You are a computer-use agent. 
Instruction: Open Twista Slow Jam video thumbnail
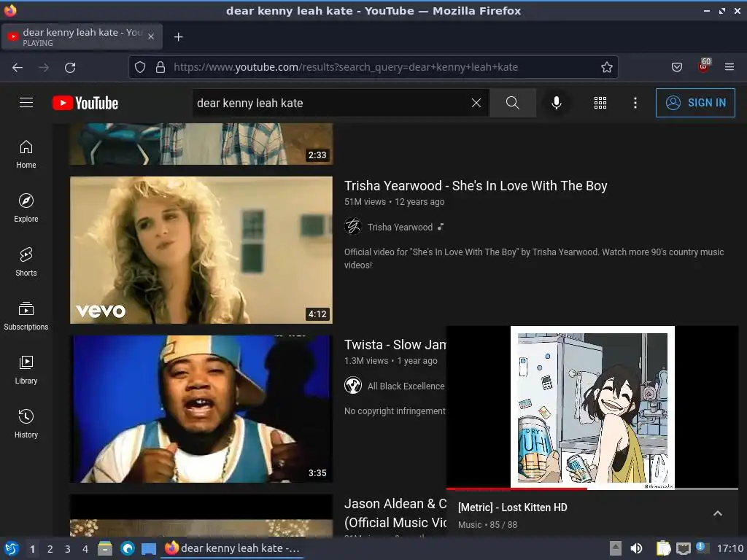(x=201, y=409)
